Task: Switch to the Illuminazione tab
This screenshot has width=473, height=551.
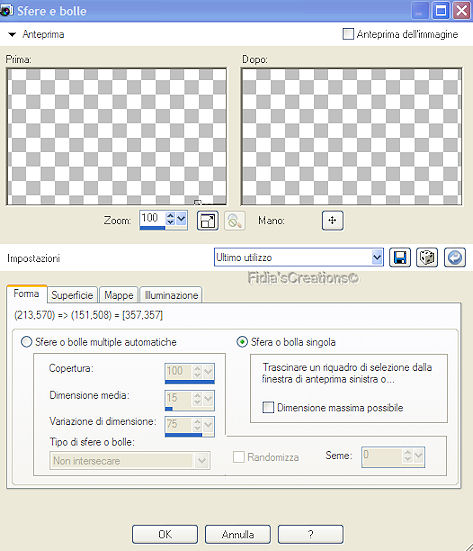Action: click(171, 295)
